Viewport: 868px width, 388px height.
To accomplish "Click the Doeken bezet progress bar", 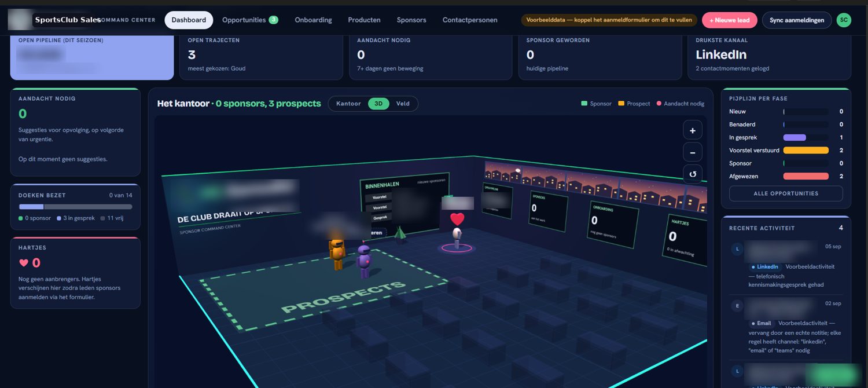I will [x=75, y=207].
